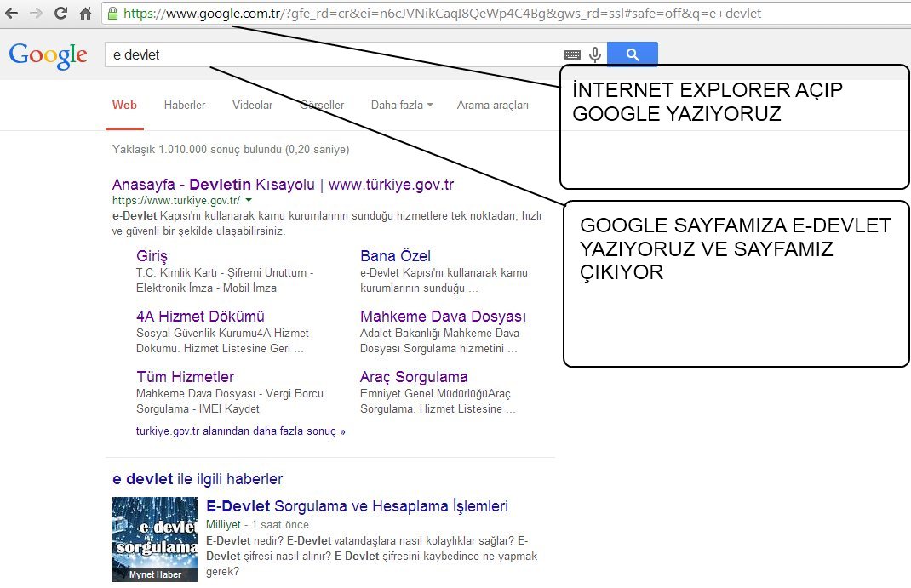Open the green arrow beside turkiye.gov.tr URL

coord(249,201)
